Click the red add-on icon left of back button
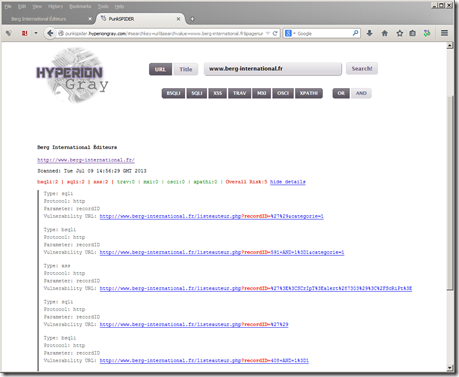This screenshot has height=377, width=459. coord(24,33)
